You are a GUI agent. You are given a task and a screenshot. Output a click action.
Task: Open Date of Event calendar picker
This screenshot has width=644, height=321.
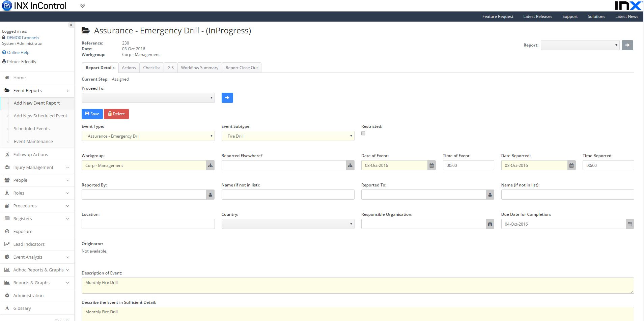coord(432,166)
